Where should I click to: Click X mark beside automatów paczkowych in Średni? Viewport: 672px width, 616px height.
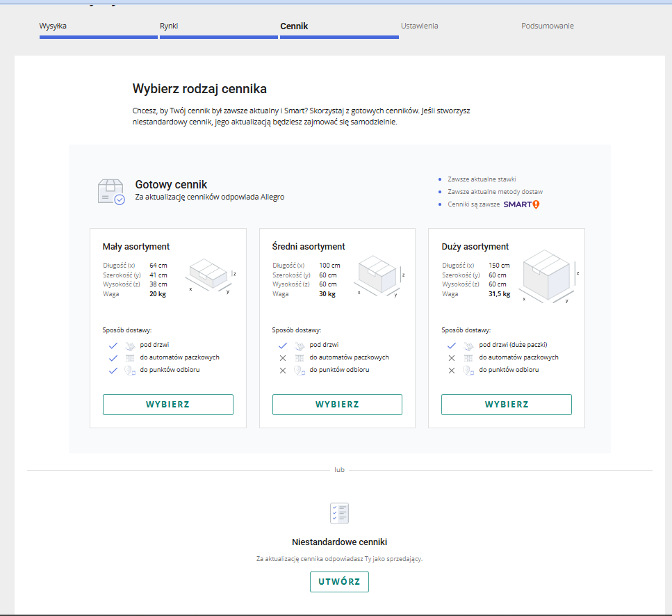point(282,357)
